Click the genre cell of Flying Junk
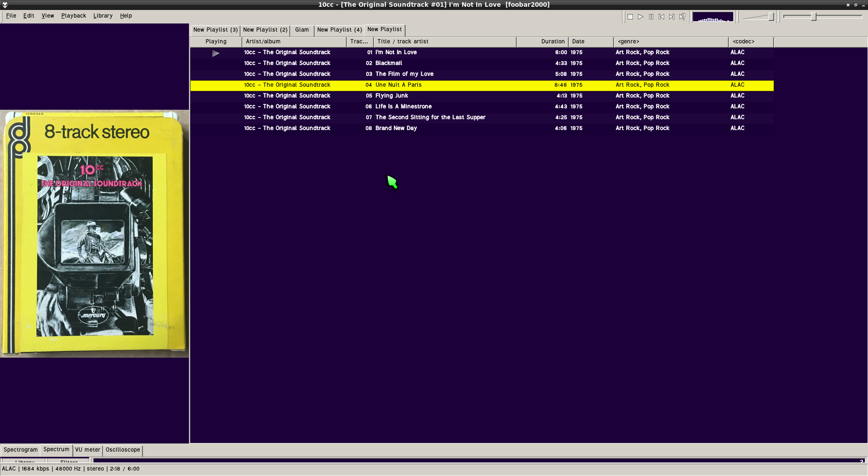 (x=642, y=96)
